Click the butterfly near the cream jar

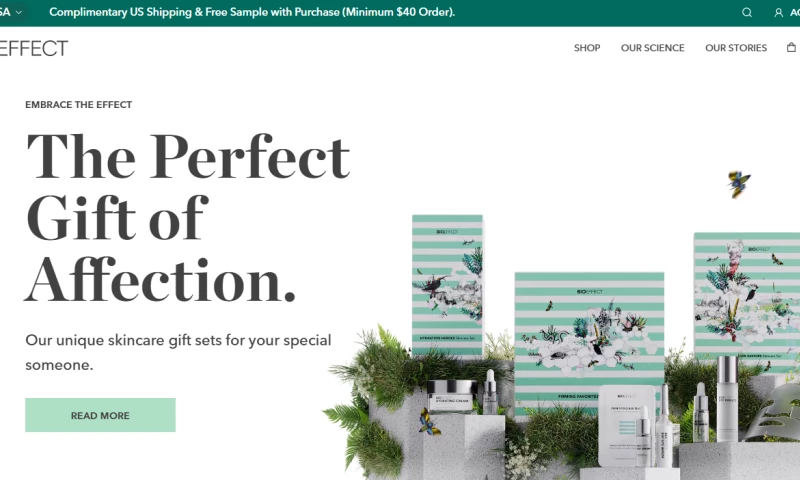tap(429, 421)
